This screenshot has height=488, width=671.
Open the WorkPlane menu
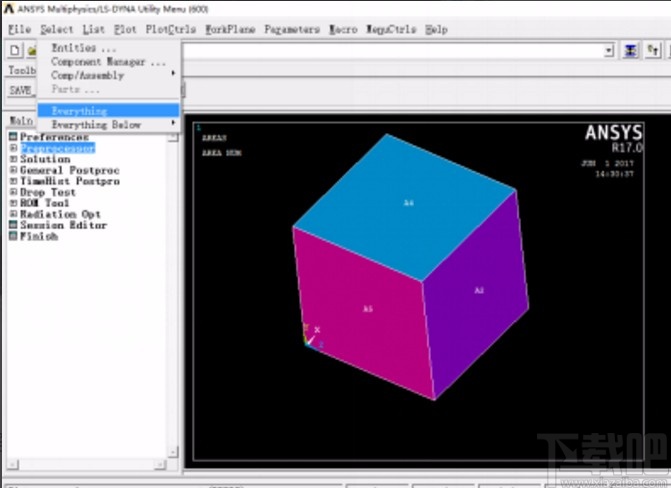tap(230, 30)
